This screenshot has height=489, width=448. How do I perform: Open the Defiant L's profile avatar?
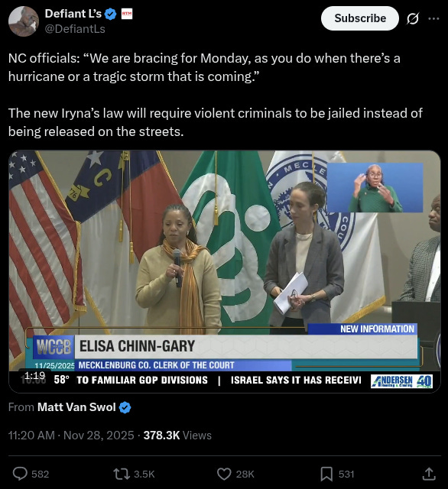(24, 21)
